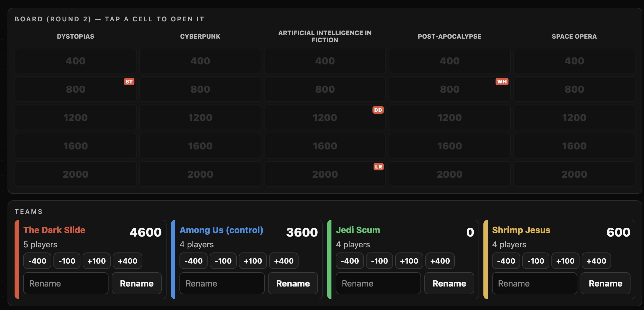Open the ST-badged 800 cell in Dystopias
This screenshot has height=310, width=644.
pyautogui.click(x=76, y=89)
